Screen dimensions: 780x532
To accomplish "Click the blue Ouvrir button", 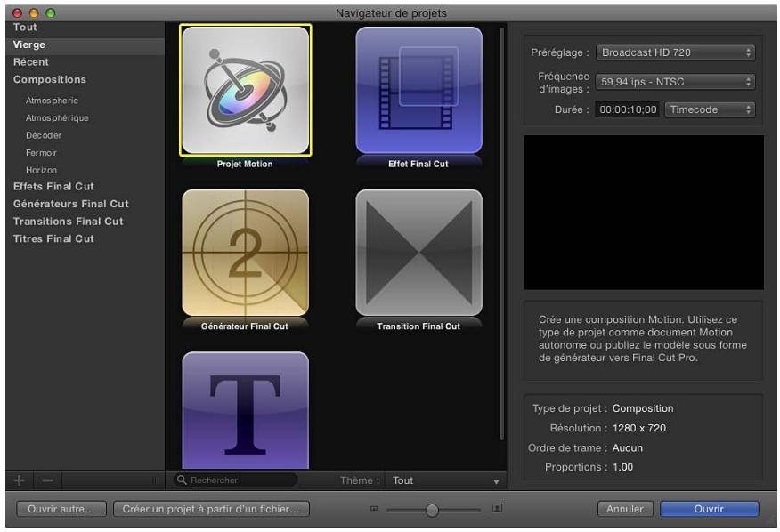I will click(x=710, y=509).
